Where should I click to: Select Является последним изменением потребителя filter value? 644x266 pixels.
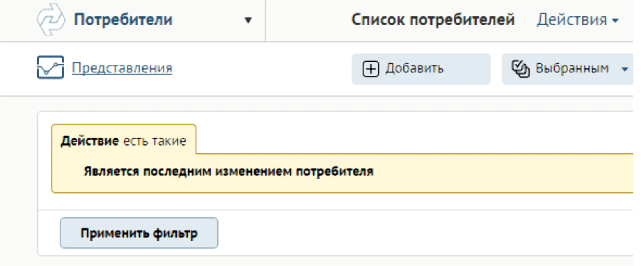228,171
